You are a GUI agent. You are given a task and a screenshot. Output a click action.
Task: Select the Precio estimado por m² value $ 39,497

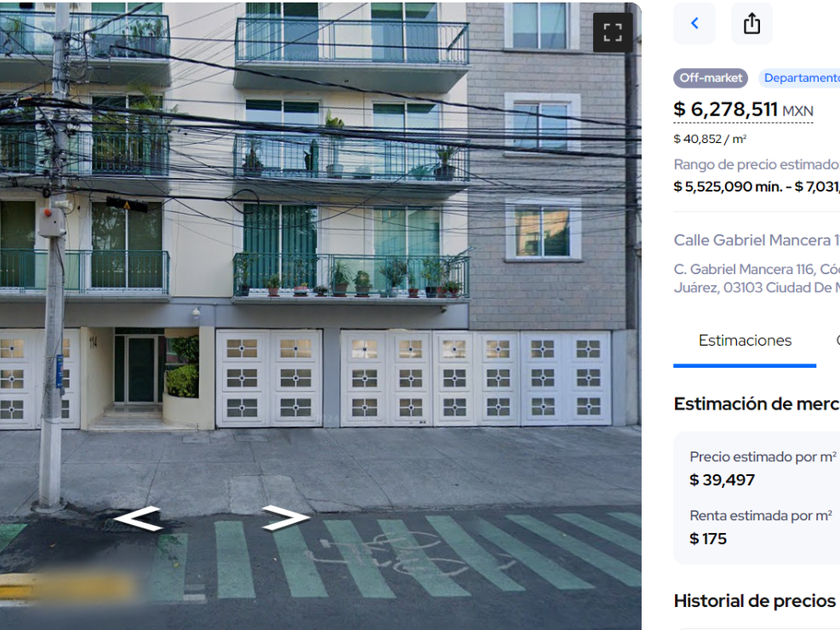[x=722, y=480]
